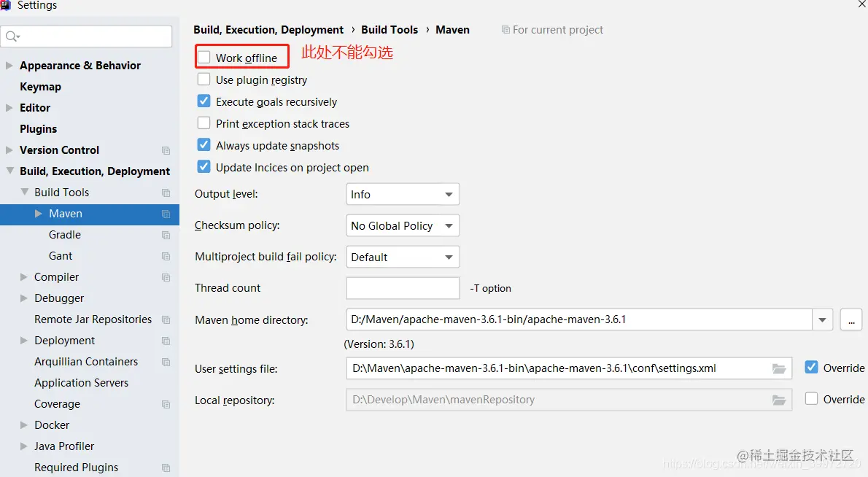Viewport: 868px width, 477px height.
Task: Click the Thread count input field
Action: pos(403,288)
